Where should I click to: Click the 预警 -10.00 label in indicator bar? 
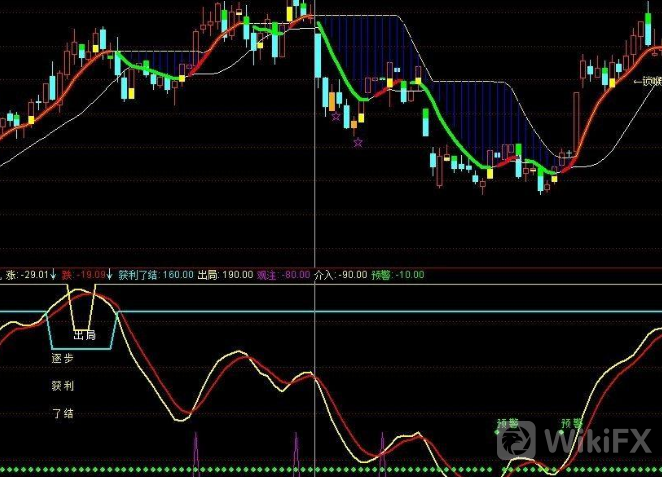398,274
